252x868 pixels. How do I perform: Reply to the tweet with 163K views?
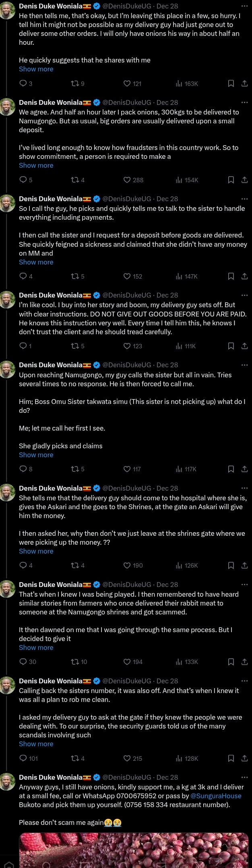pyautogui.click(x=23, y=83)
